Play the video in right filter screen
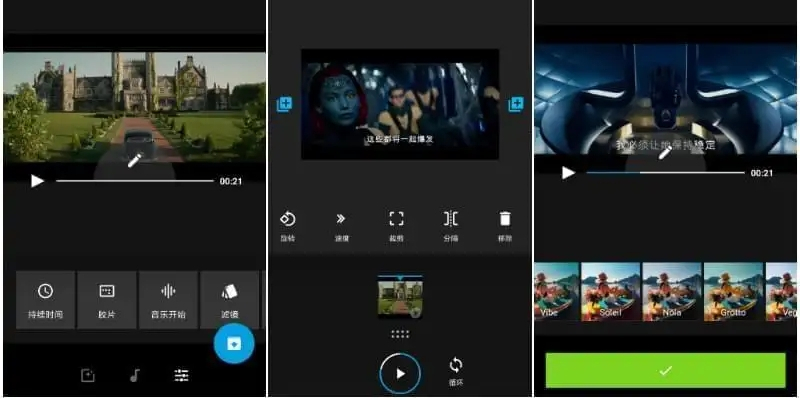This screenshot has height=400, width=800. click(x=568, y=173)
